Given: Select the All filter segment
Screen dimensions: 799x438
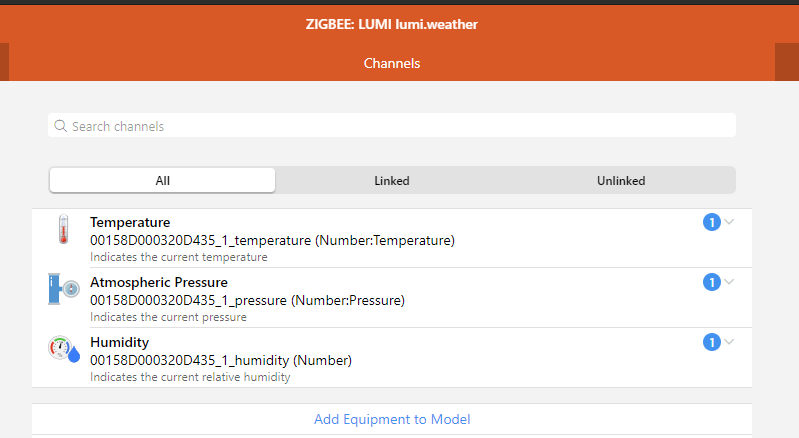Looking at the screenshot, I should [x=163, y=181].
